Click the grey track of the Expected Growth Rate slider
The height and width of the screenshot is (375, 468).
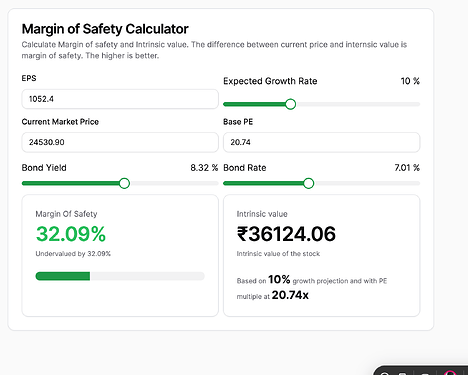point(358,104)
